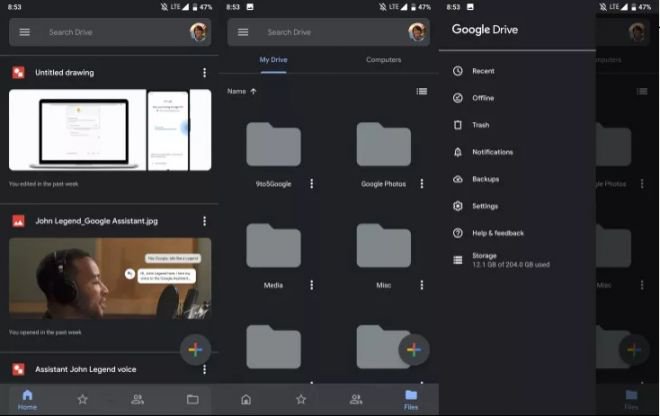Open more options for Untitled drawing

point(205,72)
